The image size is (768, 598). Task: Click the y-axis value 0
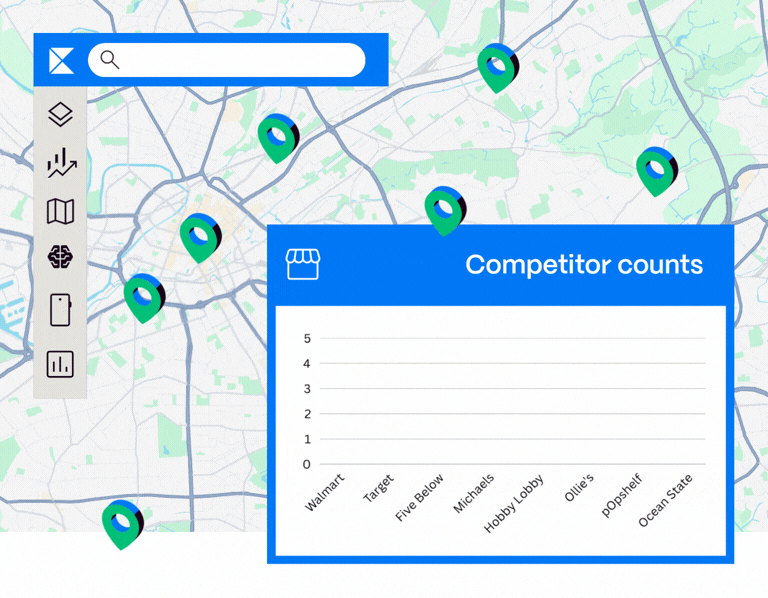tap(307, 464)
